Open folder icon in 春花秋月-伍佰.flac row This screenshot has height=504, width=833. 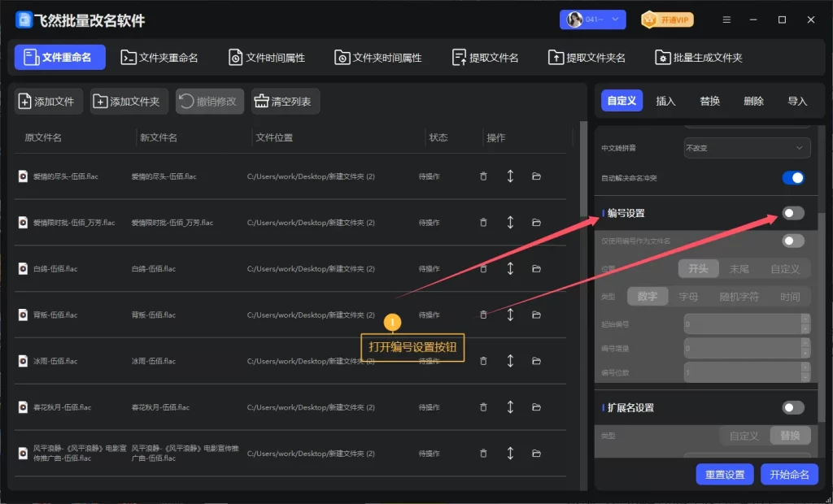point(537,407)
